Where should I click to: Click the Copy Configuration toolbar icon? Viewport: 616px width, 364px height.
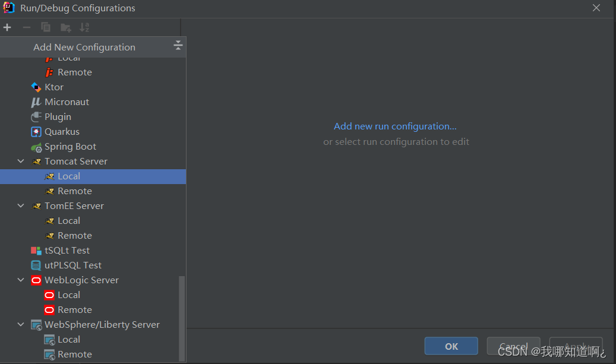tap(46, 27)
